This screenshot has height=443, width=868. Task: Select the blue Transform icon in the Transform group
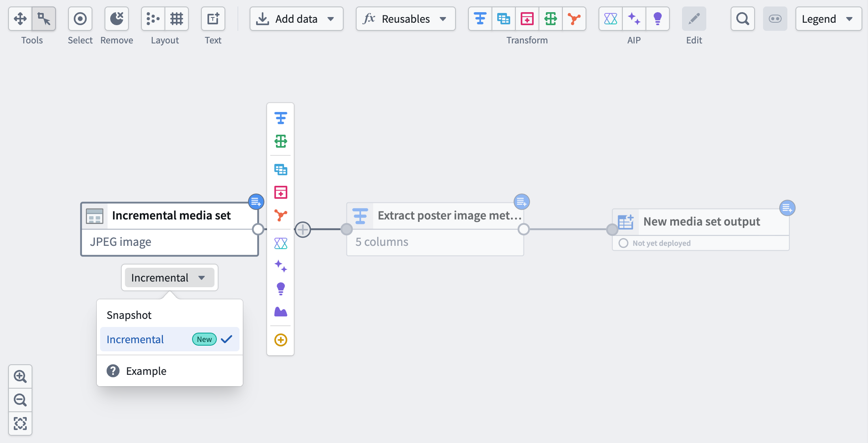click(480, 18)
